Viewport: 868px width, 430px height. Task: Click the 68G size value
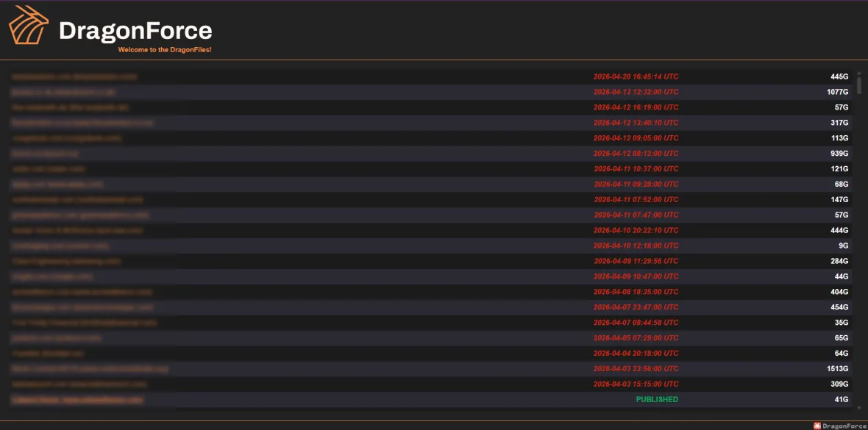click(842, 184)
